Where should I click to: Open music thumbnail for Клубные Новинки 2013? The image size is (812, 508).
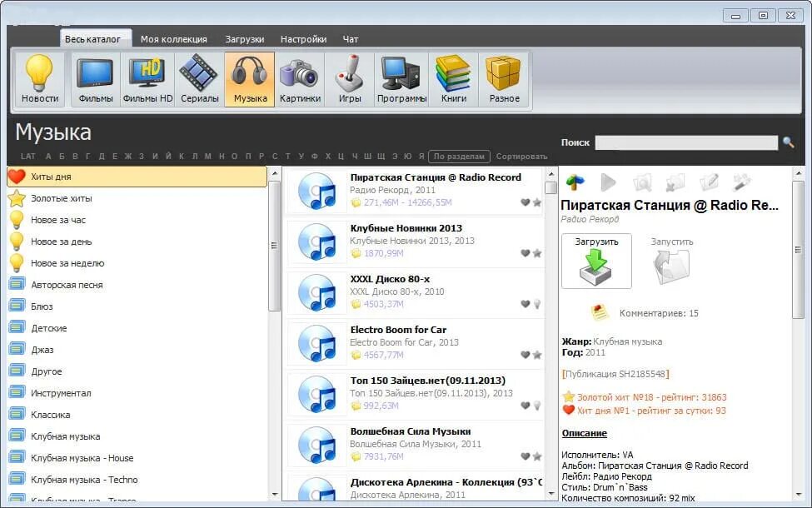[317, 242]
